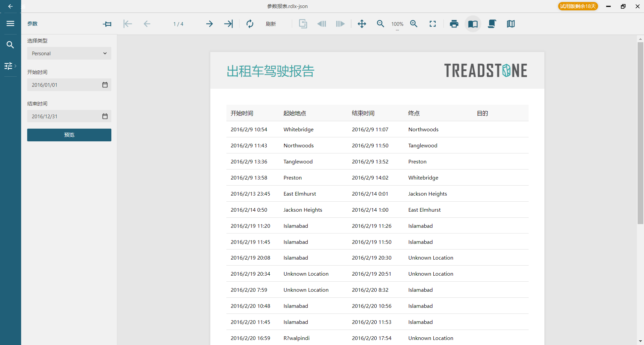644x345 pixels.
Task: Jump to the first report page
Action: click(x=127, y=24)
